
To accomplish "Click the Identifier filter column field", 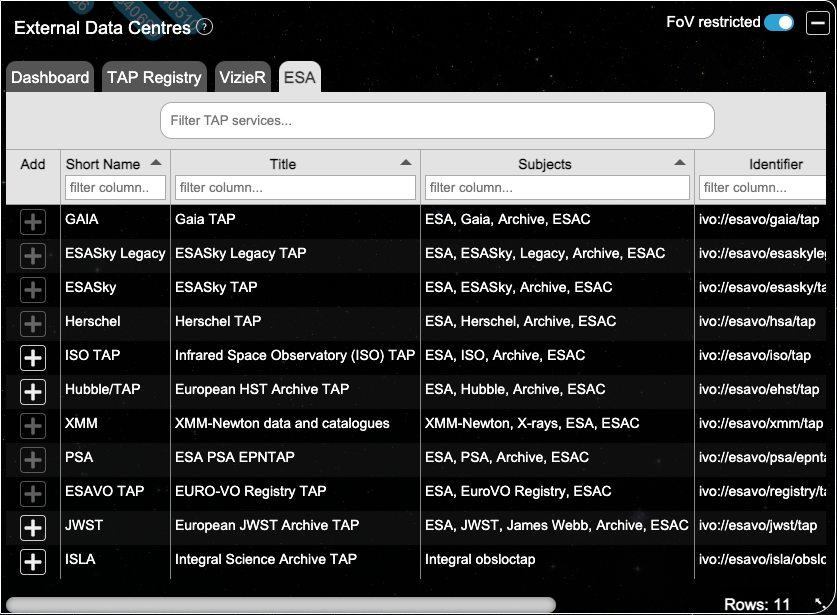I will 762,188.
